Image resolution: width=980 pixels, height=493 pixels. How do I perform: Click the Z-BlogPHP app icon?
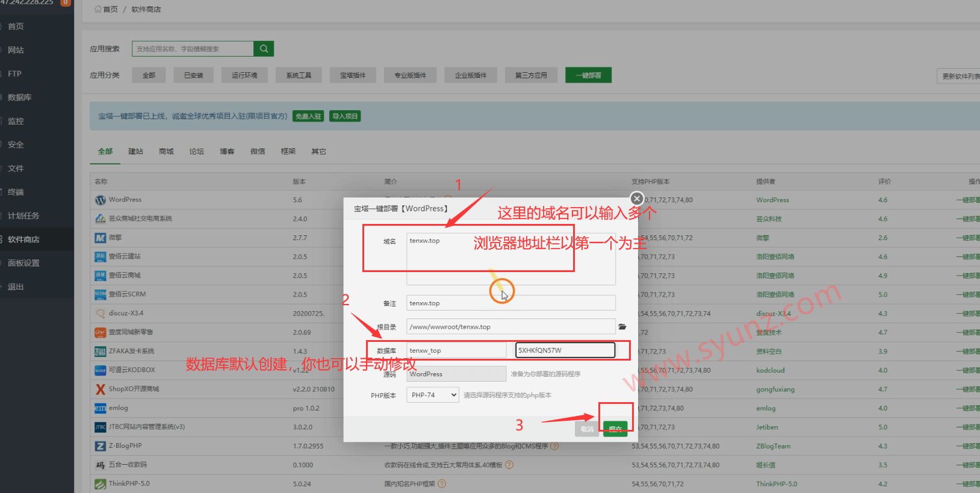[101, 446]
